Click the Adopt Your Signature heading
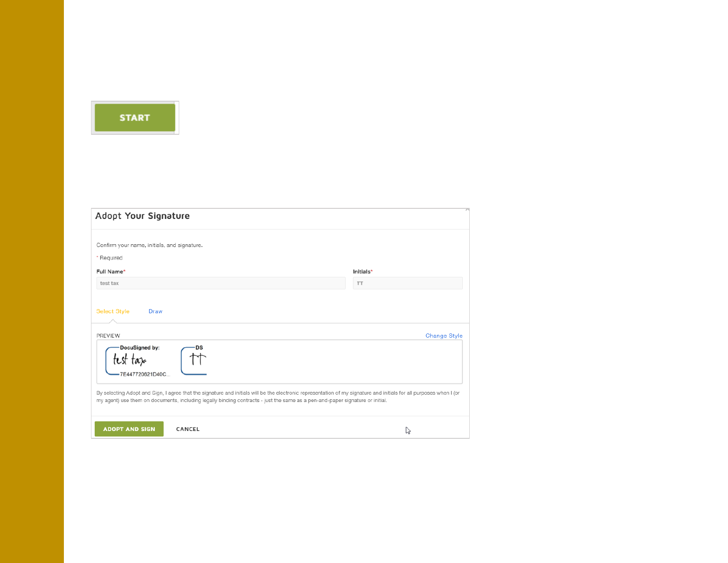728x563 pixels. (142, 216)
